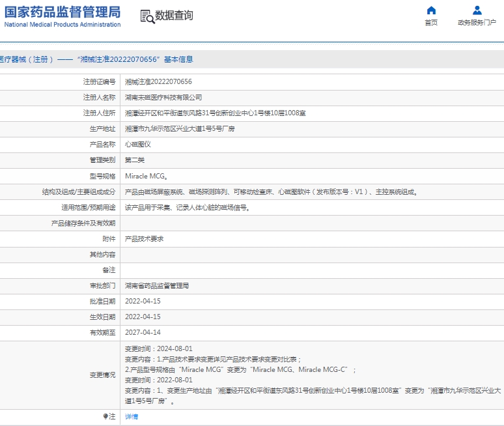Screen dimensions: 504x426
Task: Click the 产品储存条件及有效期 label
Action: (x=83, y=223)
